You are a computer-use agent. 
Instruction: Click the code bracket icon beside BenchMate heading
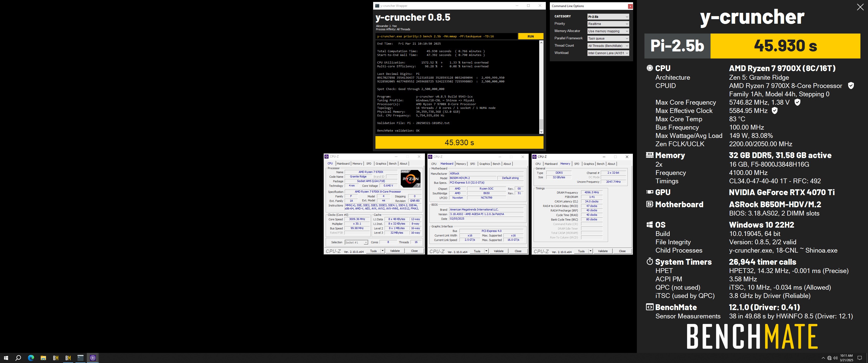pyautogui.click(x=650, y=307)
